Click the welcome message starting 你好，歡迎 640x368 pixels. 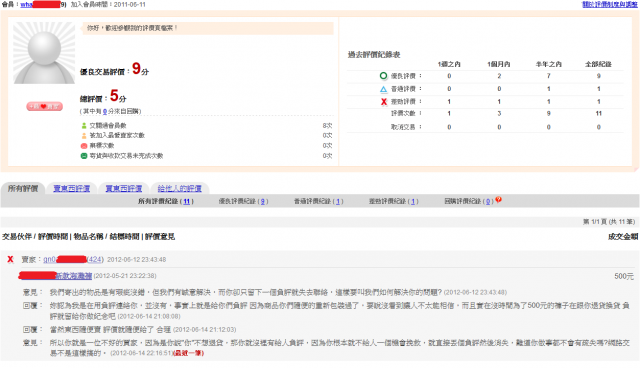pos(132,28)
